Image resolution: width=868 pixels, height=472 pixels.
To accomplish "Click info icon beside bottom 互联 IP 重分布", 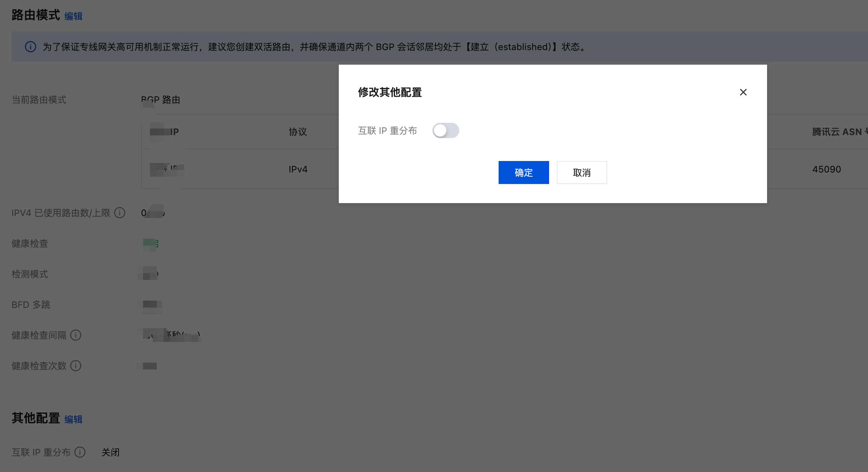I will (80, 452).
